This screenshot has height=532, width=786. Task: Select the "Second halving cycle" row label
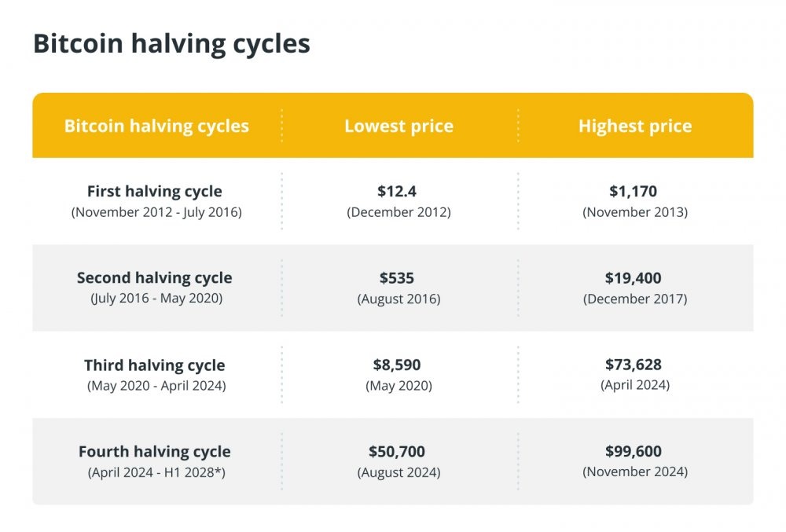[x=155, y=277]
